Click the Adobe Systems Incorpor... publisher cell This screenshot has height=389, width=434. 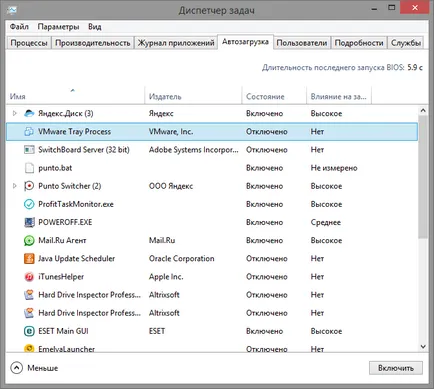194,150
